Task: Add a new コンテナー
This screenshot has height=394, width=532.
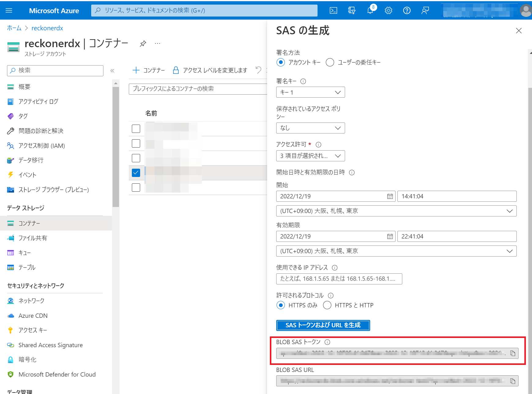Action: point(149,70)
